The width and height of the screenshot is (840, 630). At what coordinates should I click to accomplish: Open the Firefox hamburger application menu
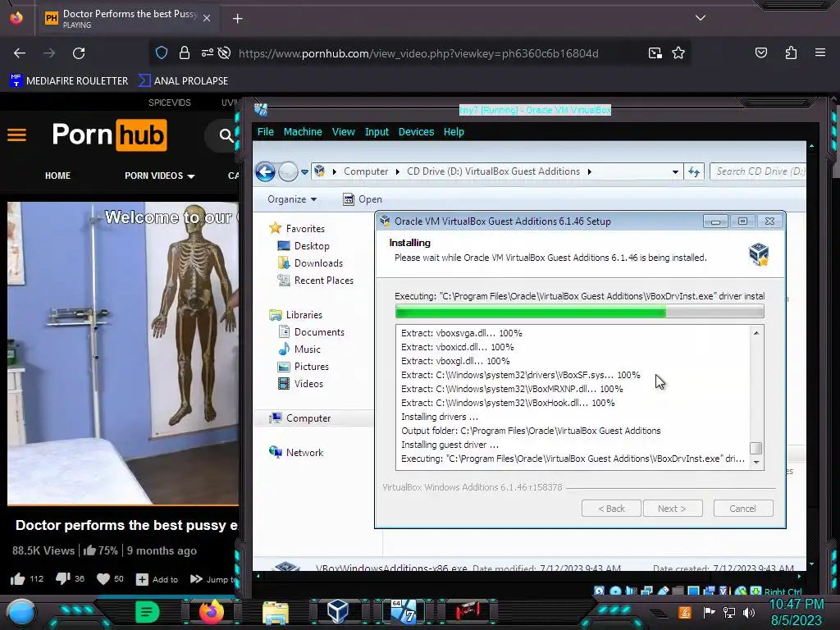click(x=820, y=52)
